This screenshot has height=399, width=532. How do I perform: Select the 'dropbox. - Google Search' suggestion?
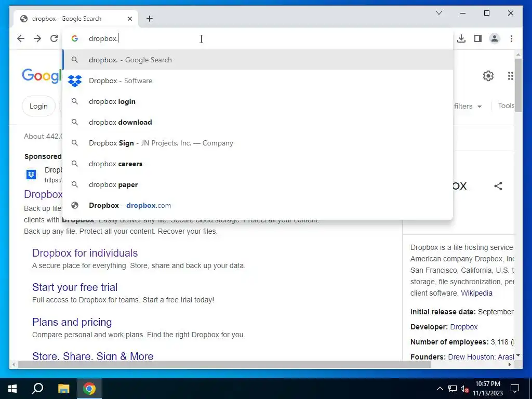click(x=258, y=60)
